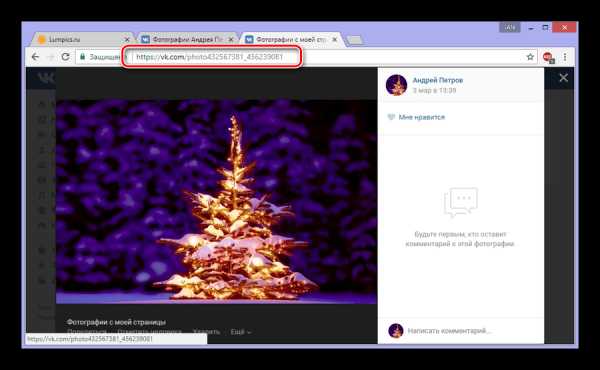Reload the page with the refresh icon

(65, 57)
